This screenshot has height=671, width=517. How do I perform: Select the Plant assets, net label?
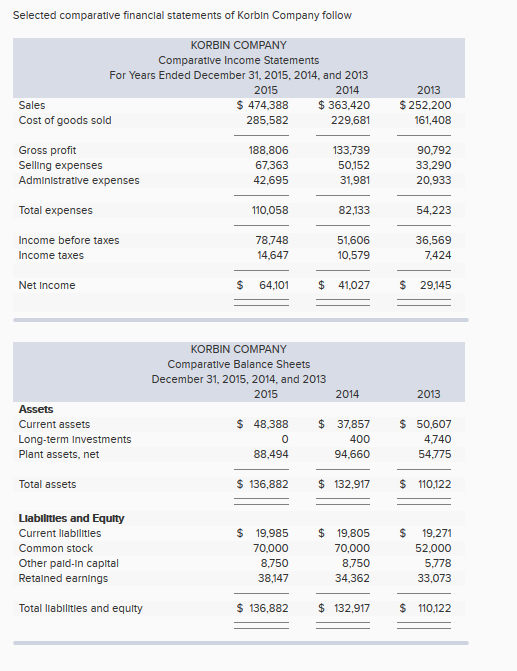click(x=59, y=454)
